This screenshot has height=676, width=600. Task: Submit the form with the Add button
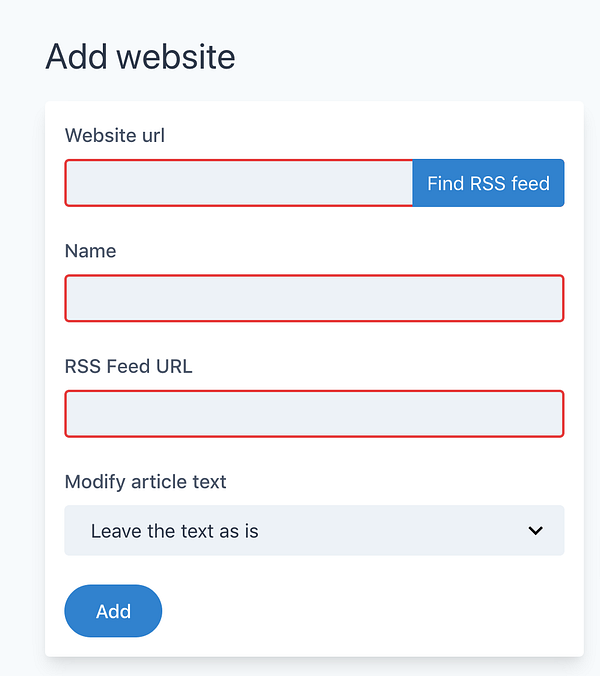point(113,611)
